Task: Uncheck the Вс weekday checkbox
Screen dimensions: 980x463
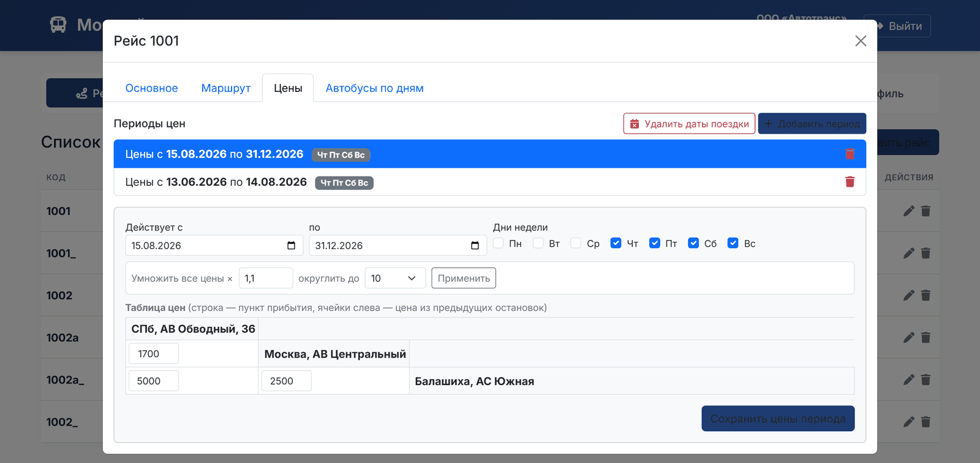Action: pos(733,243)
